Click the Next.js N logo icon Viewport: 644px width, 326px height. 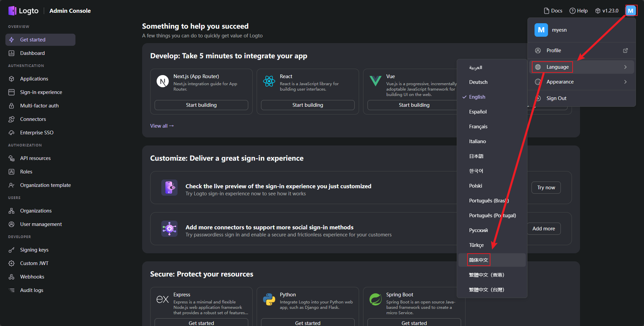pos(163,81)
